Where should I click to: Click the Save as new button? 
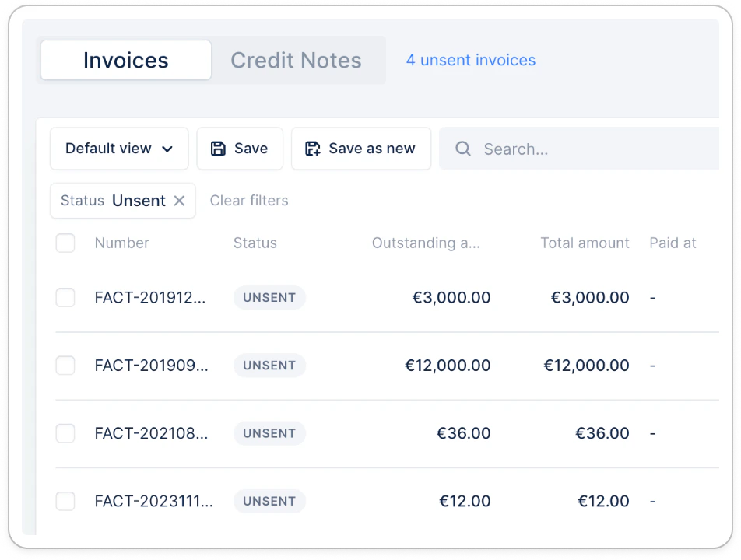tap(361, 149)
